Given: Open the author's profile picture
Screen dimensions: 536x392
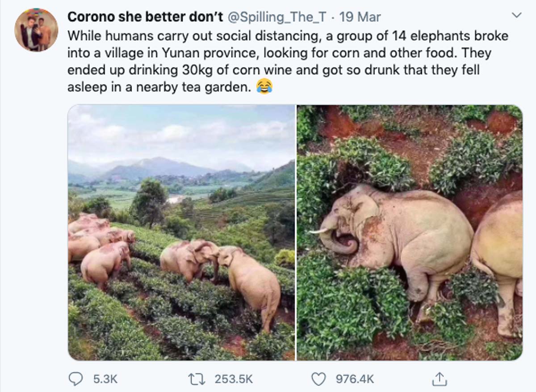Looking at the screenshot, I should pos(36,30).
